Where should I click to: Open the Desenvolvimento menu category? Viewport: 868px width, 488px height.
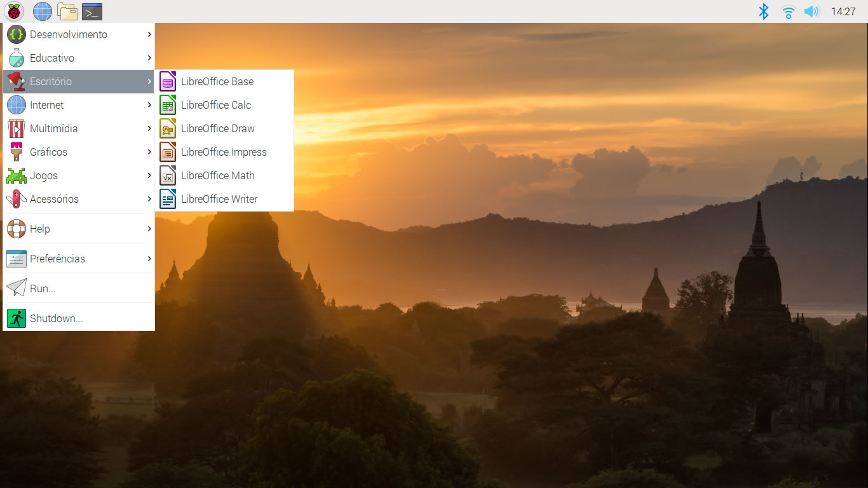pos(79,34)
